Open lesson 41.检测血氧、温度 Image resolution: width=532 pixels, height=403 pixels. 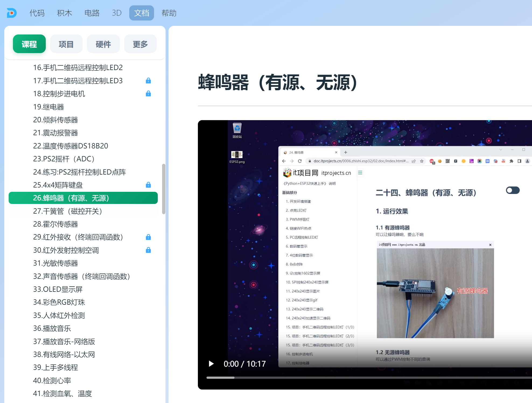tap(83, 394)
